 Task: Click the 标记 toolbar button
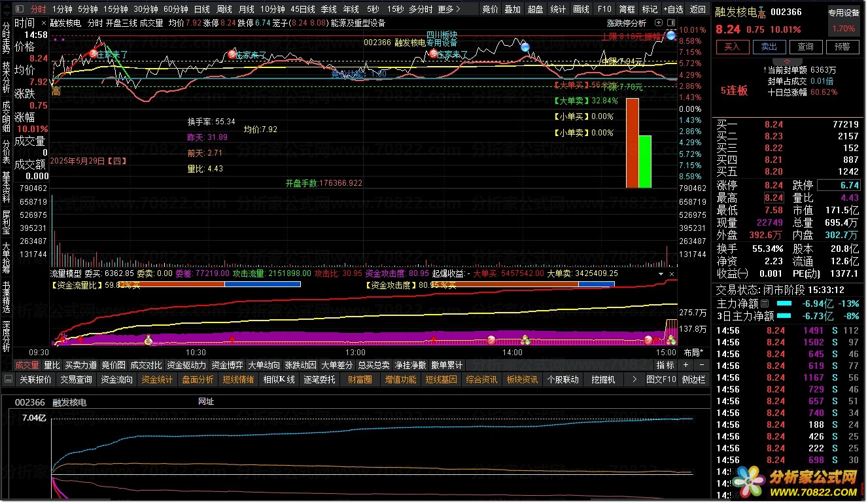650,9
